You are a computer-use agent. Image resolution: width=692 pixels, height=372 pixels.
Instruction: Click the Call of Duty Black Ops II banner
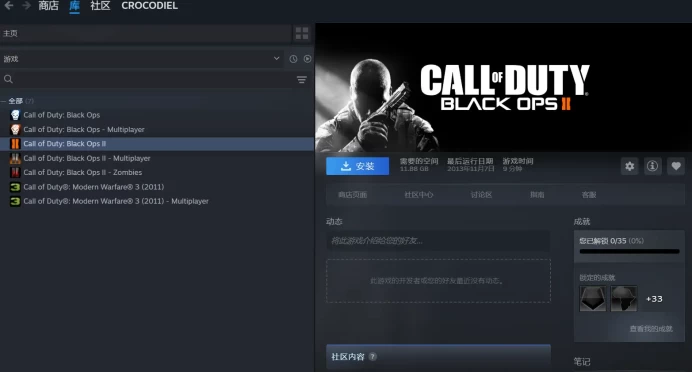tap(503, 87)
